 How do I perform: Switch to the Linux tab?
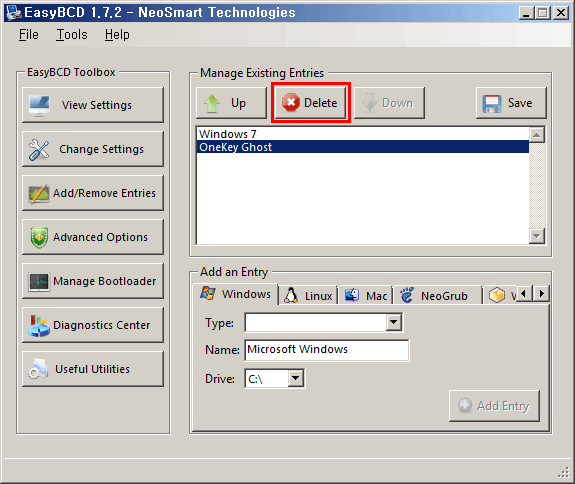(308, 296)
